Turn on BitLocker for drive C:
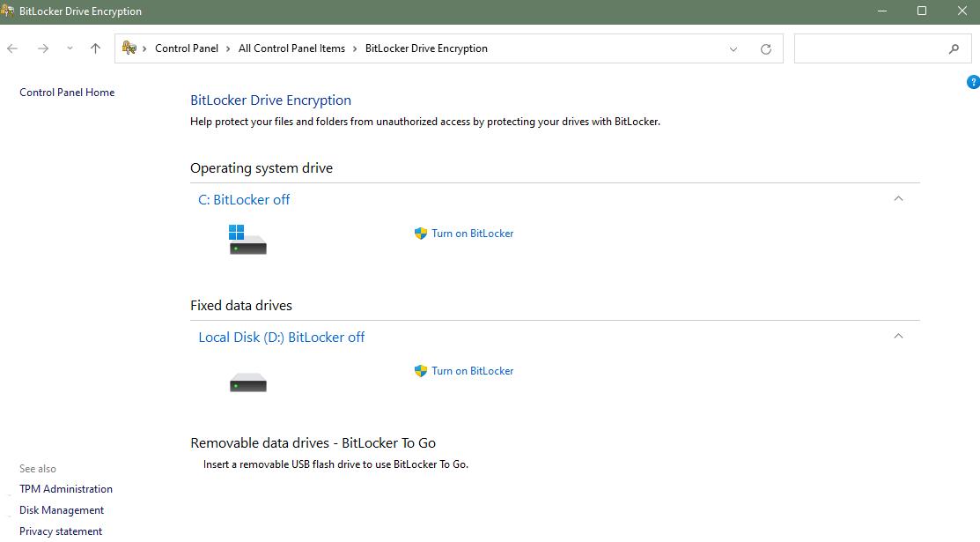This screenshot has width=980, height=542. click(x=472, y=234)
